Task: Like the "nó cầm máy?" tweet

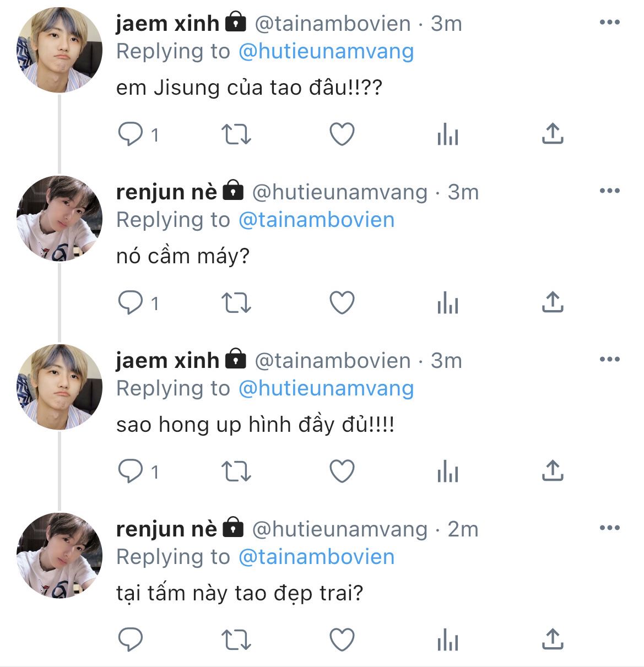Action: (x=342, y=303)
